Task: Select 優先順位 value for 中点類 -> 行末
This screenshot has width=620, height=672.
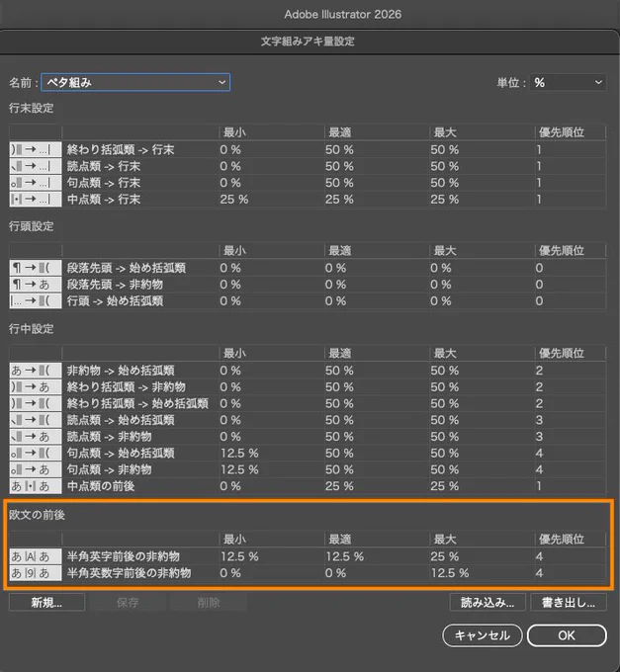Action: (x=539, y=200)
